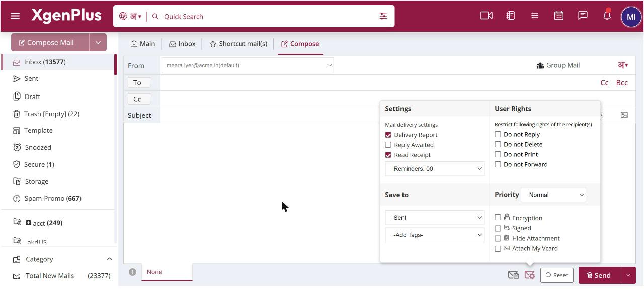Open the language selector globe in the search bar
Screen dimensions: 644x289
coord(123,16)
